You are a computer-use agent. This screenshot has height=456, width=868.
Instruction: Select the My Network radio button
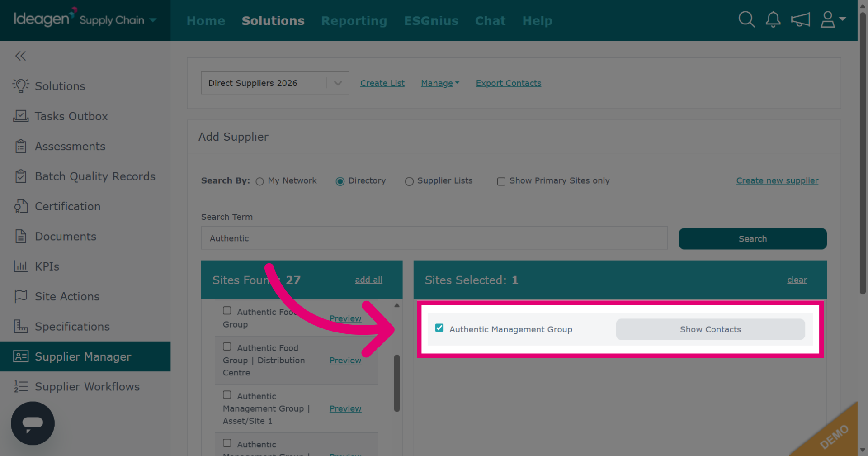point(259,181)
